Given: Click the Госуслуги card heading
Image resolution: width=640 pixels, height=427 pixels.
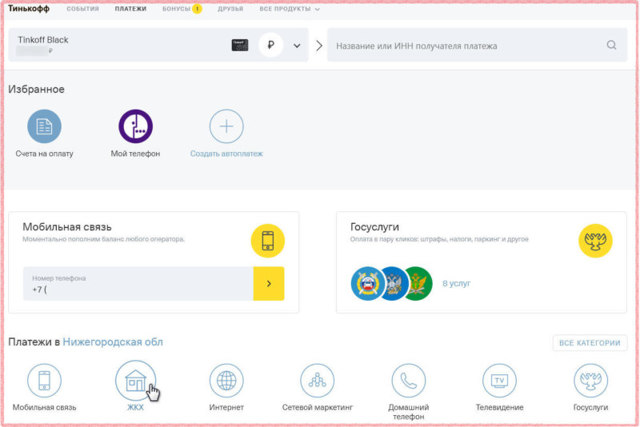Looking at the screenshot, I should click(x=375, y=227).
